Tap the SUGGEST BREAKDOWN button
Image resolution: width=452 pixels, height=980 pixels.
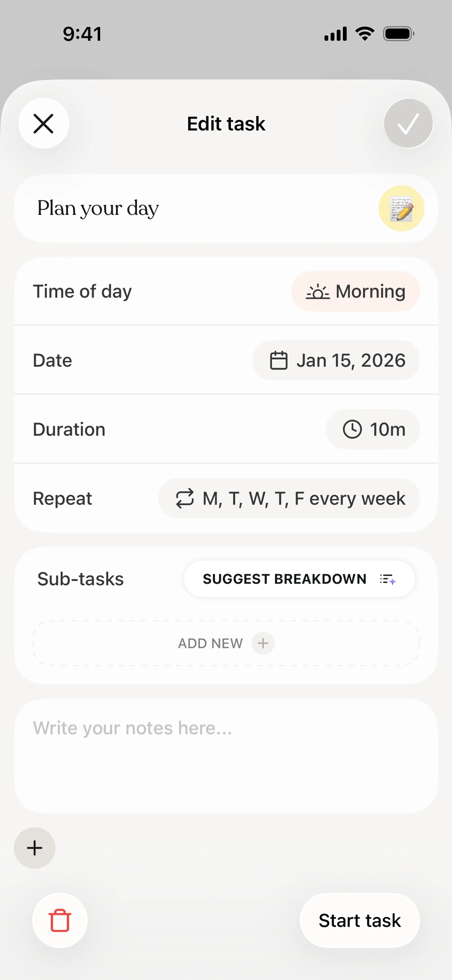[285, 579]
